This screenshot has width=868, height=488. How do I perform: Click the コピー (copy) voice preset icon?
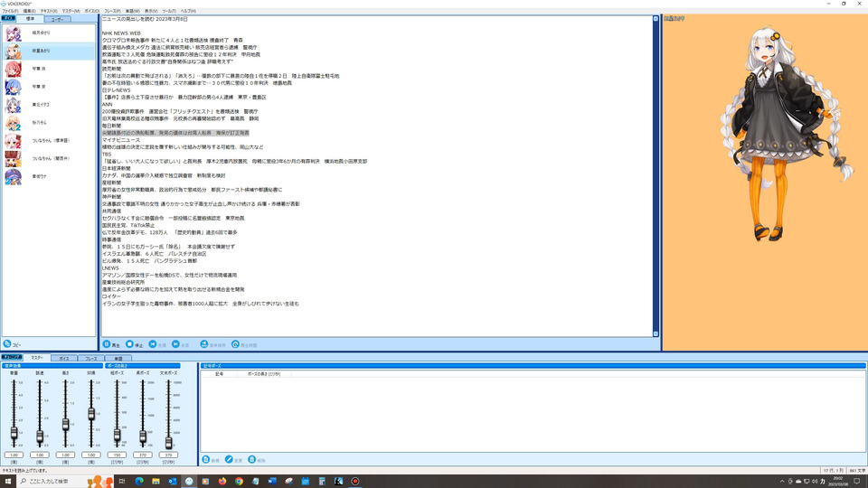pyautogui.click(x=7, y=343)
